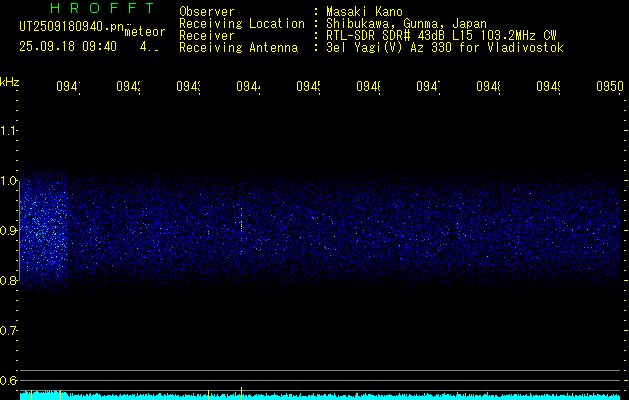
Task: Click the 0.7 frequency axis label
Action: 9,331
